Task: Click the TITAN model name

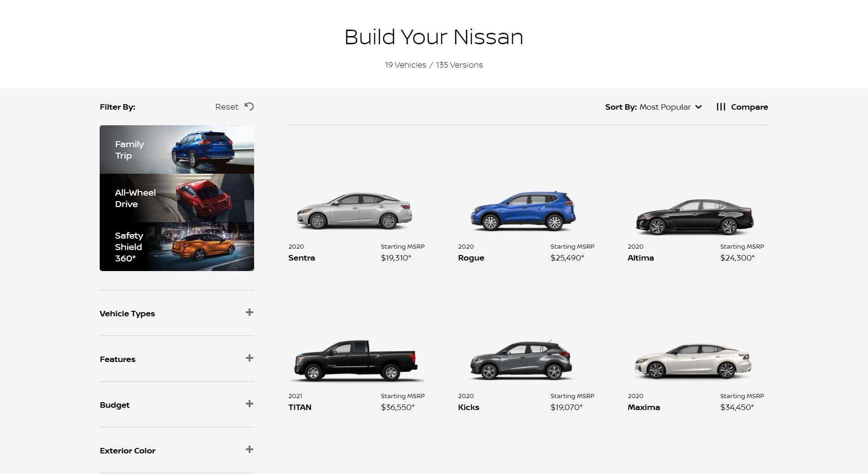Action: (300, 407)
